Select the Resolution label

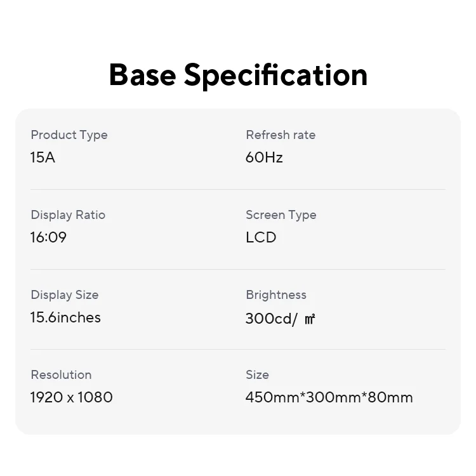click(62, 374)
